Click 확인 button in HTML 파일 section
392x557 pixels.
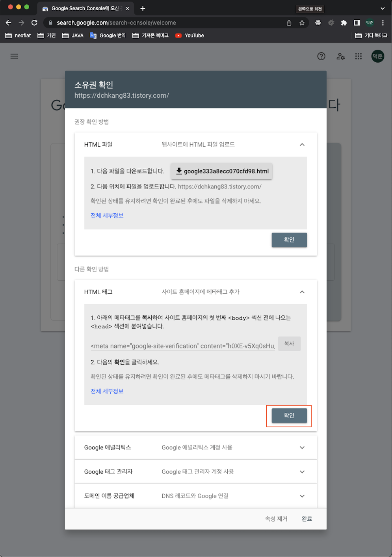[x=289, y=240]
